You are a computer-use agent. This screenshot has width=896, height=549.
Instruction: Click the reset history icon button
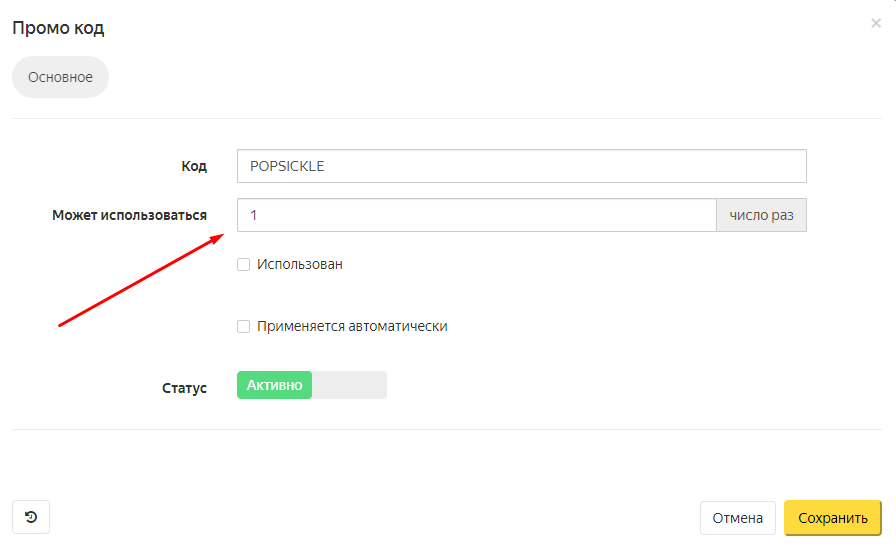(31, 517)
